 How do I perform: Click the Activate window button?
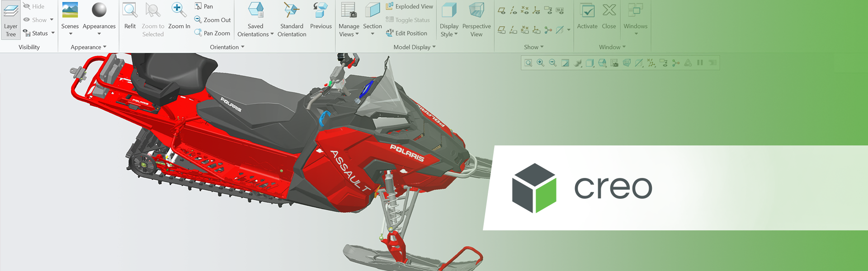pos(587,16)
